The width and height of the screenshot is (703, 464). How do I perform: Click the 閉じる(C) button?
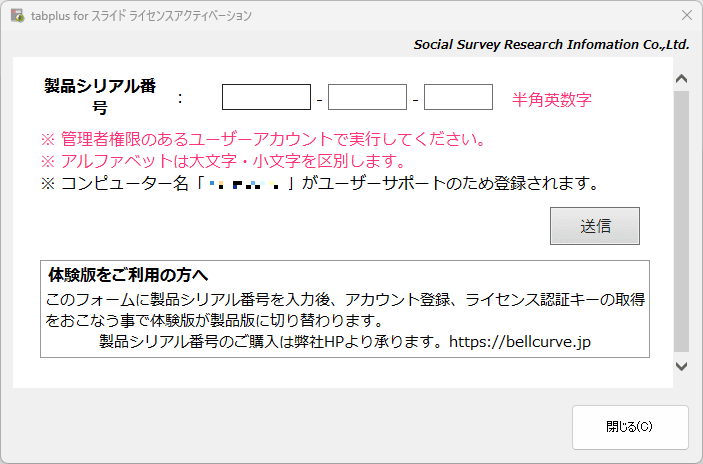[x=629, y=427]
